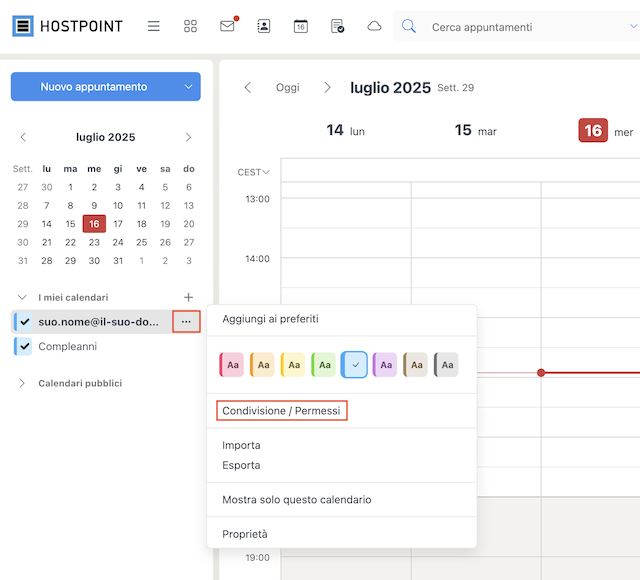
Task: Select 25 in mini calendar
Action: tap(142, 242)
